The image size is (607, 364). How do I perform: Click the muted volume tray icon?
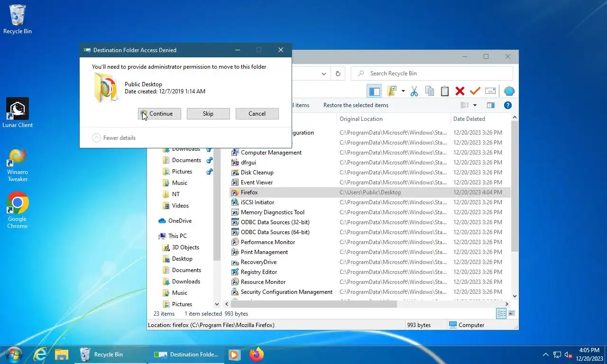click(568, 355)
